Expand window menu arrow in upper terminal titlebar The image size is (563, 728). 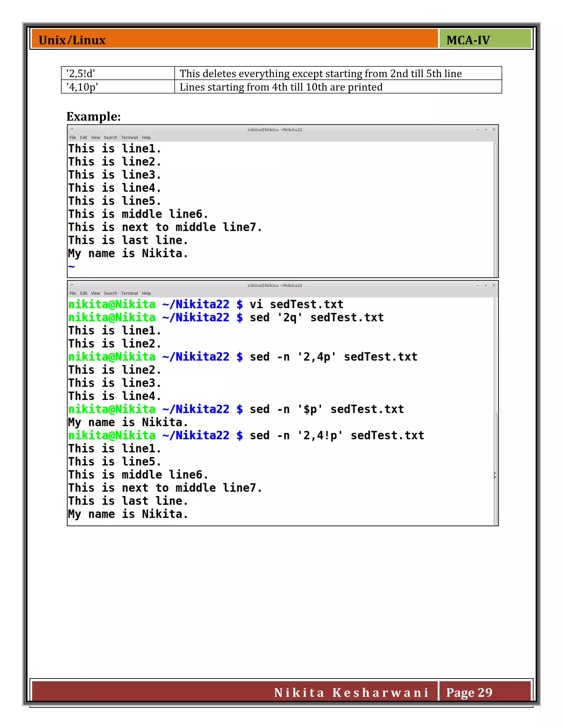click(72, 129)
